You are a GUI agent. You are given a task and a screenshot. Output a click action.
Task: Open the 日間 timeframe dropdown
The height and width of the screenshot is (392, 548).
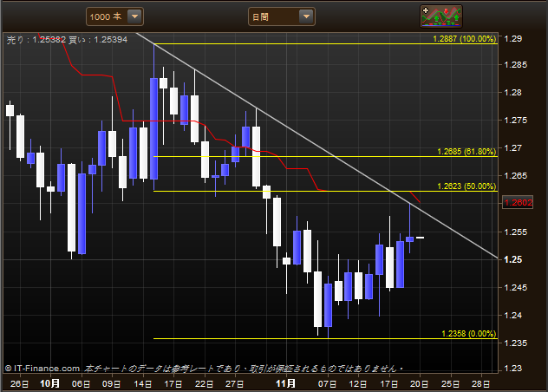[281, 16]
